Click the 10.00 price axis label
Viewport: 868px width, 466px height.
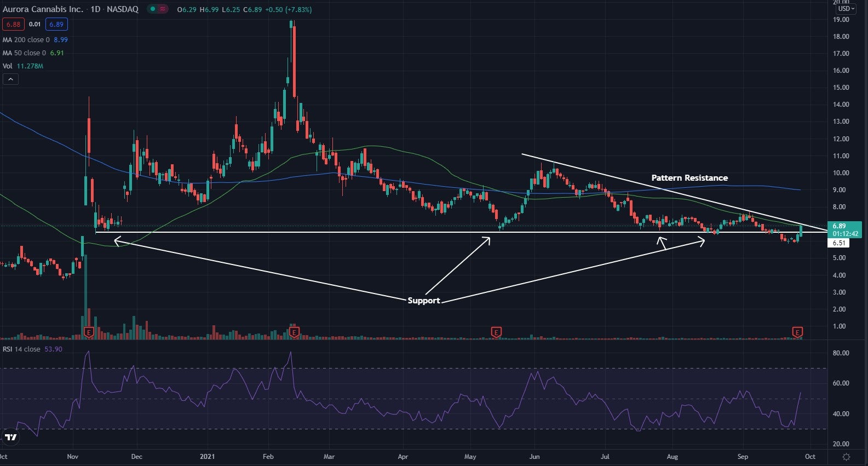[x=841, y=173]
